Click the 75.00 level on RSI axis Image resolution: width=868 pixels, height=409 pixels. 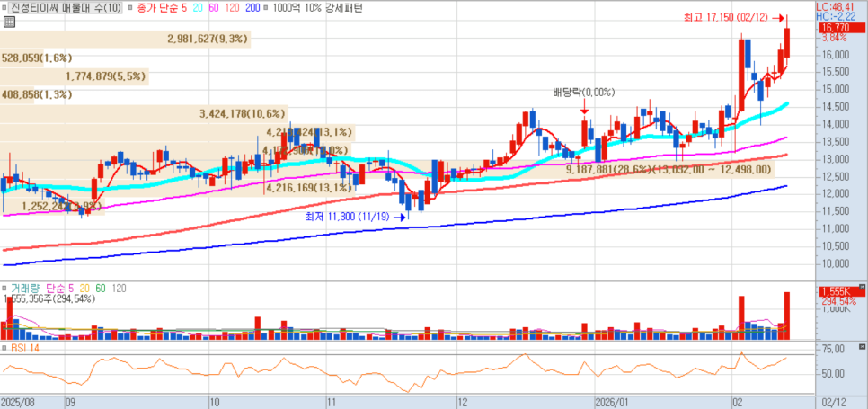click(x=833, y=349)
